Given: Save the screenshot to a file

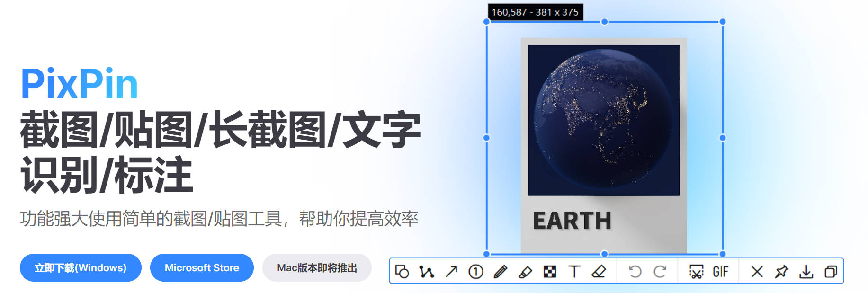Looking at the screenshot, I should [x=806, y=272].
